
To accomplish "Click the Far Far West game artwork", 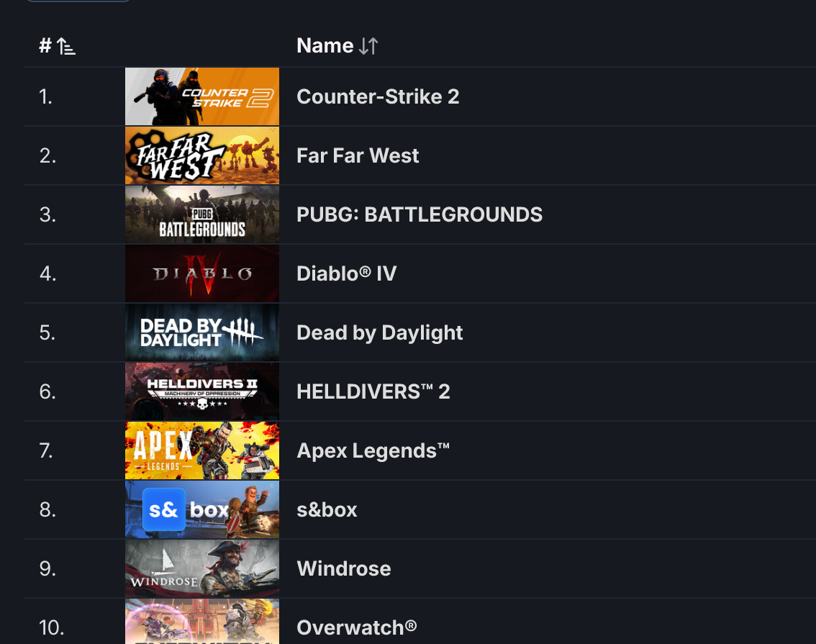I will click(201, 155).
